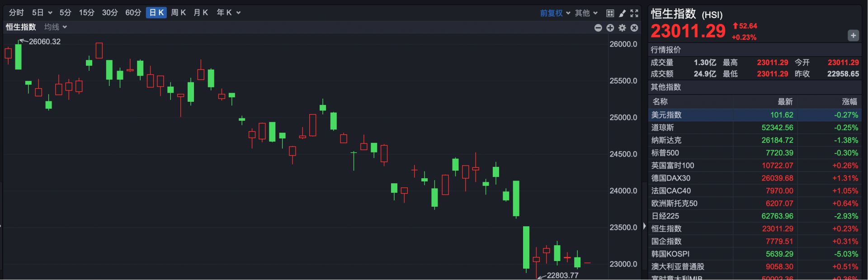
Task: Click the 成交量 value 1.30亿
Action: [705, 62]
